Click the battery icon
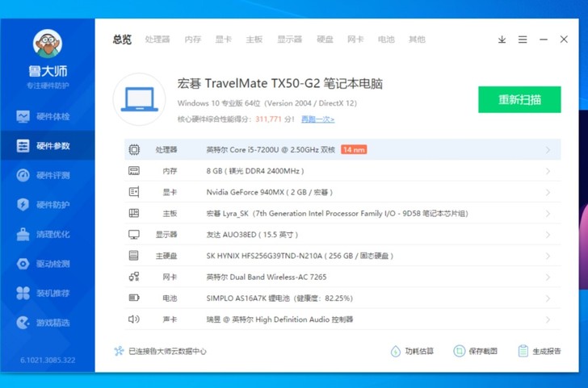Screen dimensions: 588x388 pos(134,298)
